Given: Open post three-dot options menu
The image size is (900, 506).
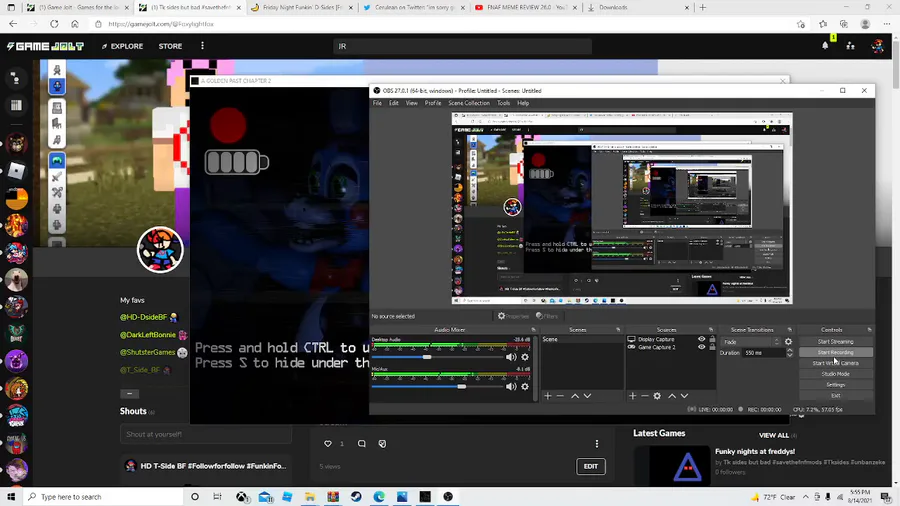Looking at the screenshot, I should tap(596, 443).
